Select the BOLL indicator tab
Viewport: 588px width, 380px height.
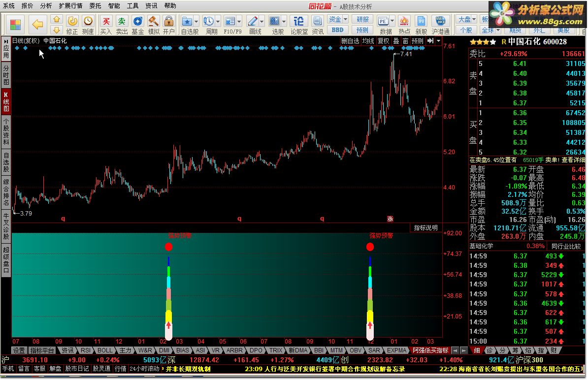click(104, 350)
